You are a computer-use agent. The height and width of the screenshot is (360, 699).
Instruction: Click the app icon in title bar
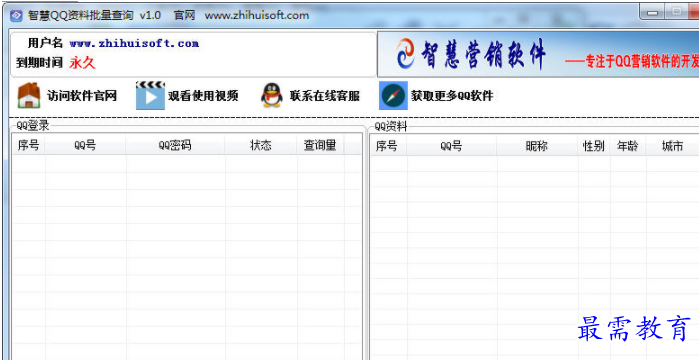tap(16, 16)
